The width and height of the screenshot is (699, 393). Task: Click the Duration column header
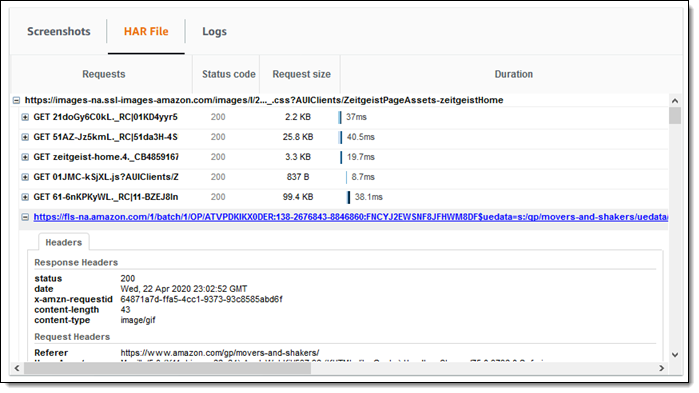click(514, 74)
